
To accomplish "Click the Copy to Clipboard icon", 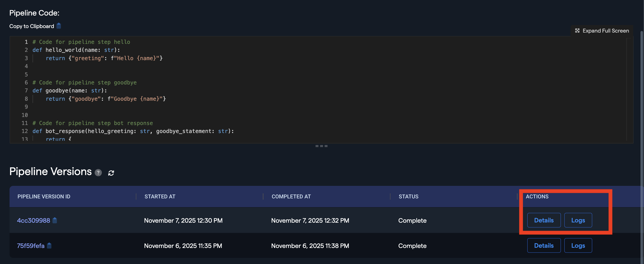I will tap(59, 26).
